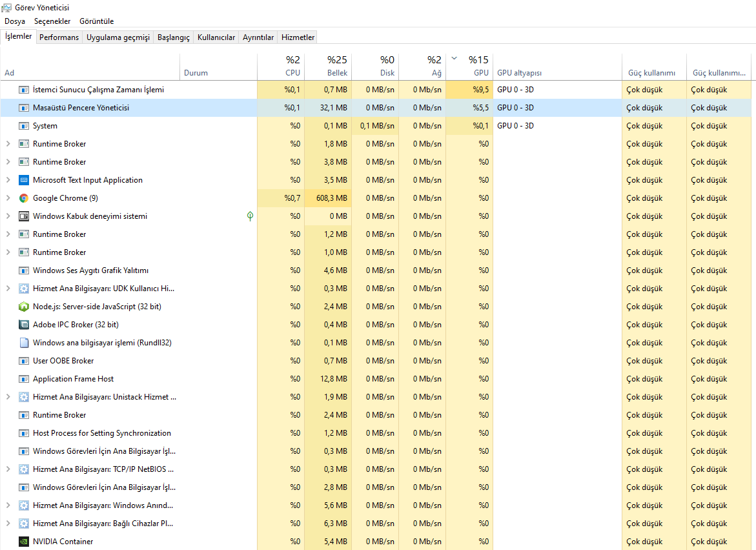Switch to the Performans tab
Viewport: 756px width, 550px height.
click(59, 37)
